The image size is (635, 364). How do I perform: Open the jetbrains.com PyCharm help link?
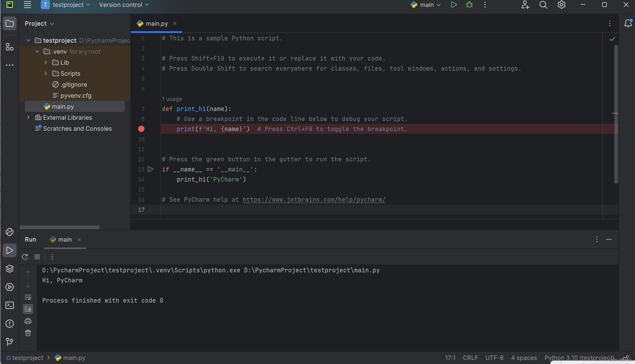[314, 200]
